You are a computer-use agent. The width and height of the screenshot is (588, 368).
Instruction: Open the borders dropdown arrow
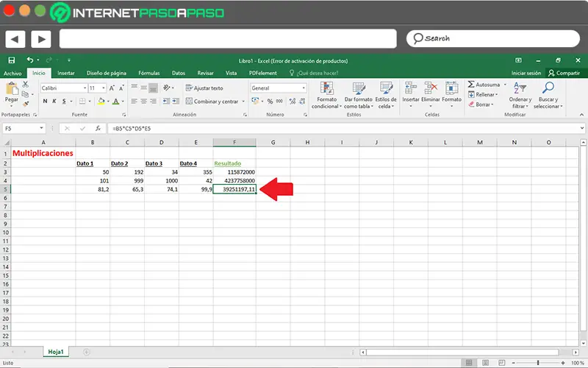90,102
